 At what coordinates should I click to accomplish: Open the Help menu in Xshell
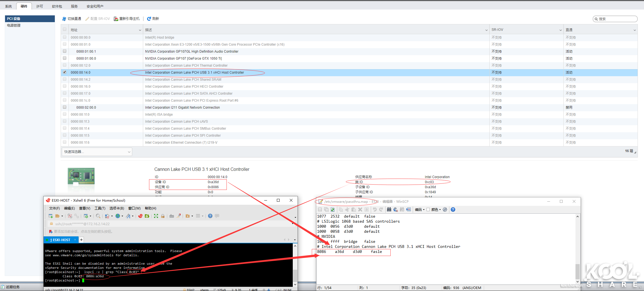(150, 208)
